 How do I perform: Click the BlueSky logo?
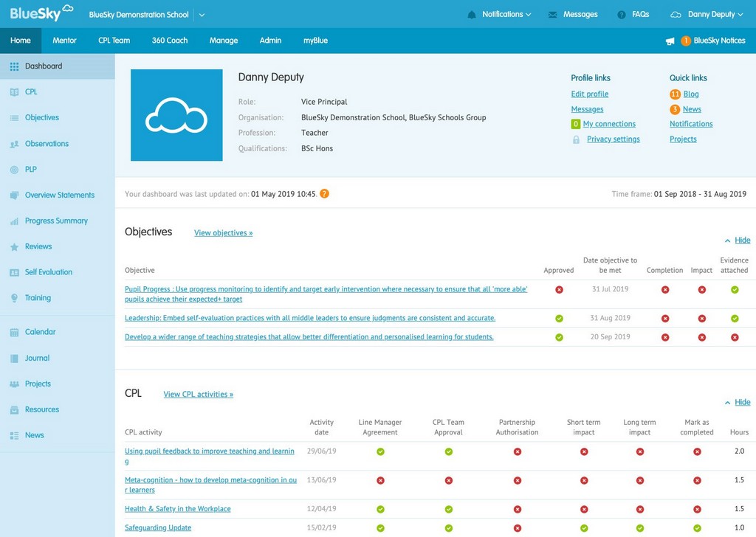pyautogui.click(x=41, y=13)
